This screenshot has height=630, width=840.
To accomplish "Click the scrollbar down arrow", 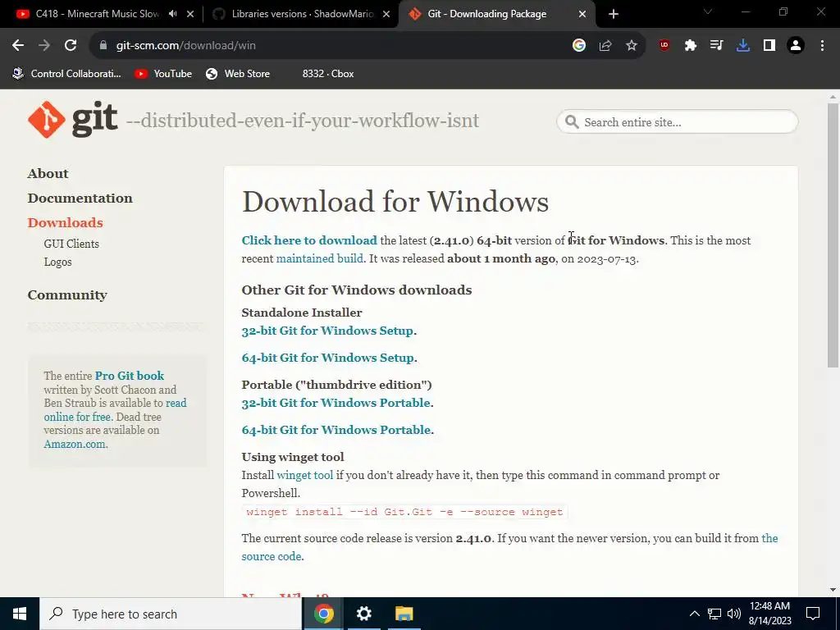I will [833, 590].
